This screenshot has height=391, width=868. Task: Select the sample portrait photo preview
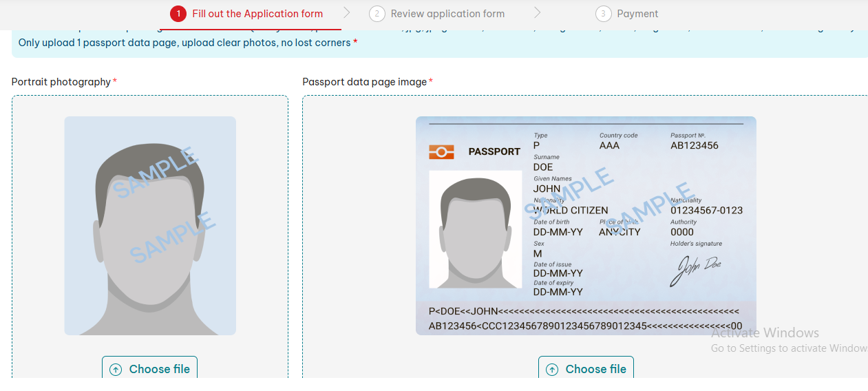(150, 226)
